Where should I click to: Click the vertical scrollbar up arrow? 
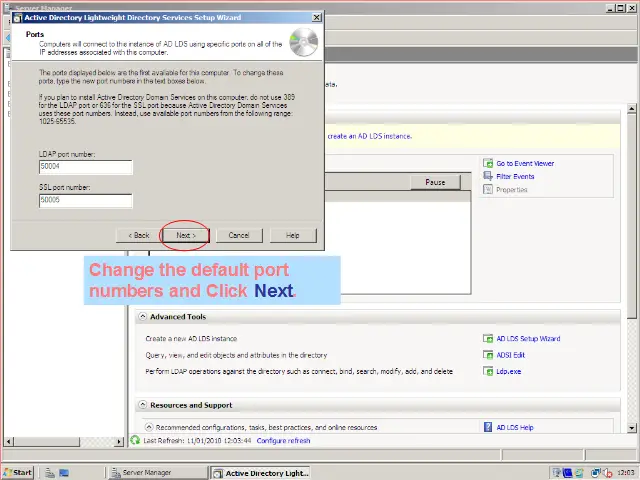(631, 109)
